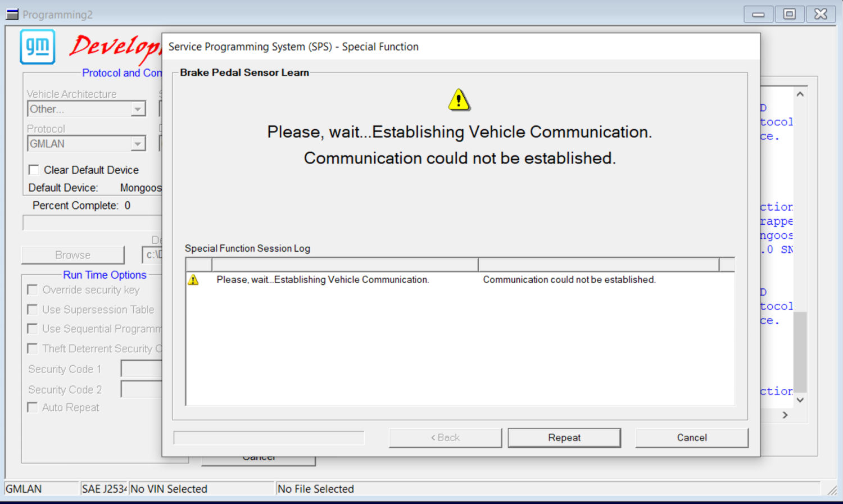
Task: Click the Repeat button
Action: pos(564,438)
